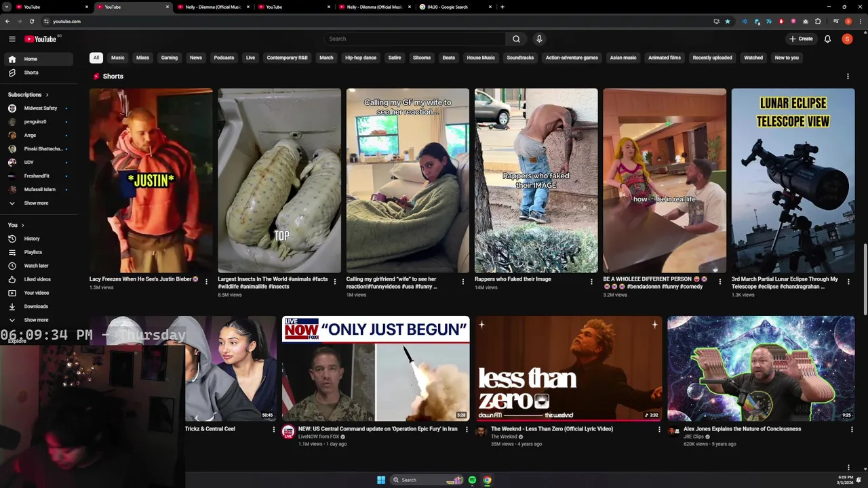
Task: Open Shorts shelf options menu
Action: 848,77
